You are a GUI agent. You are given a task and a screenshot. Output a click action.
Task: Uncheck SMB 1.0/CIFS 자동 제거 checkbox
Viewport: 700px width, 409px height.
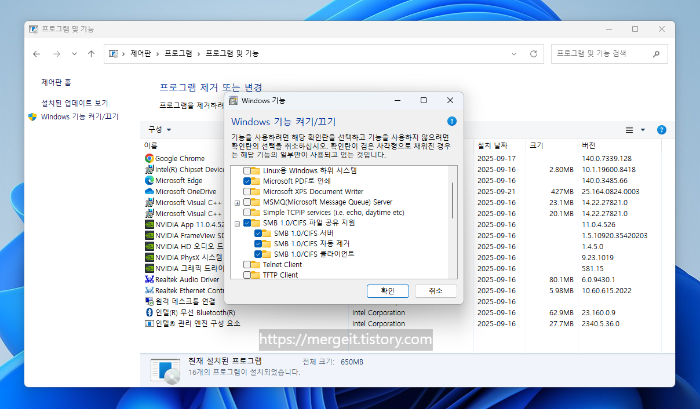(x=258, y=243)
